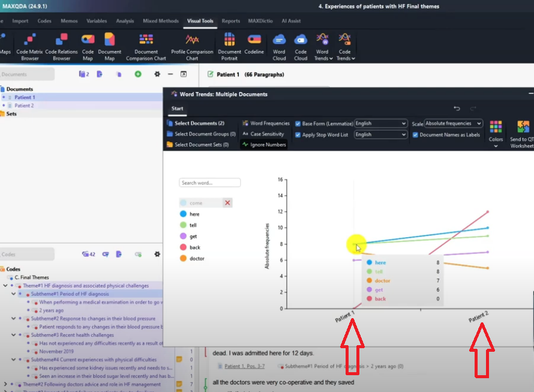This screenshot has width=534, height=392.
Task: Launch the Code Map tool
Action: 88,47
